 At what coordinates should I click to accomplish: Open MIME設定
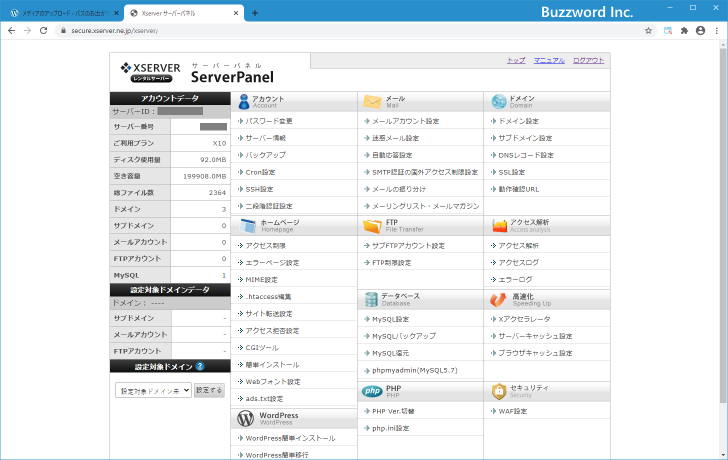[261, 280]
